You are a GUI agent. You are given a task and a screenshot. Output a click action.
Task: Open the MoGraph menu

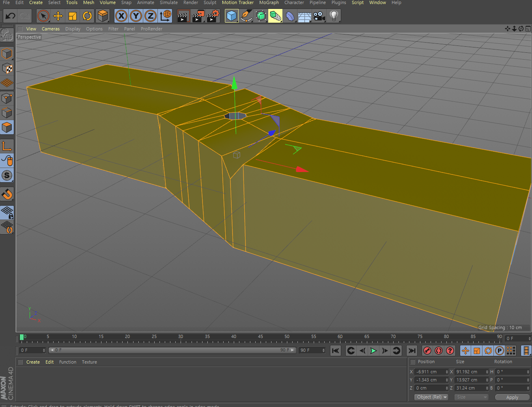tap(269, 2)
